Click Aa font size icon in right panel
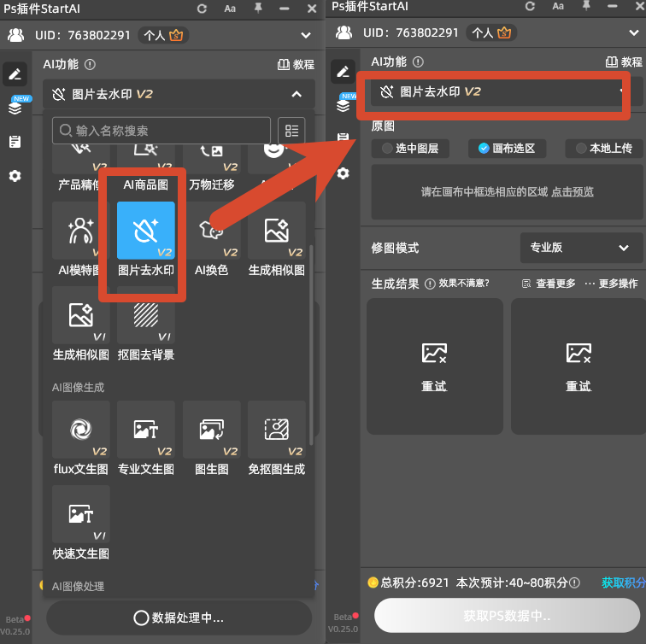The image size is (646, 644). 558,6
